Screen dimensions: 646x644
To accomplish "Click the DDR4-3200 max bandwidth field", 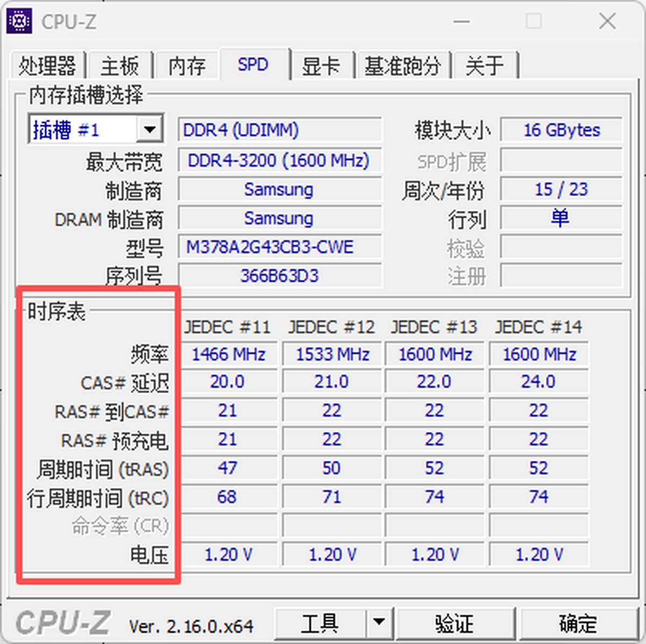I will coord(279,160).
